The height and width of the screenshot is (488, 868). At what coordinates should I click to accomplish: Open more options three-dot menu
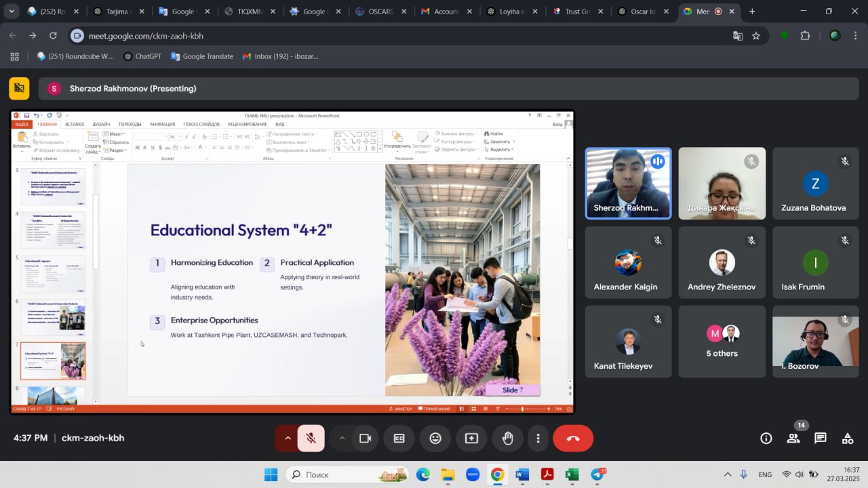[538, 439]
